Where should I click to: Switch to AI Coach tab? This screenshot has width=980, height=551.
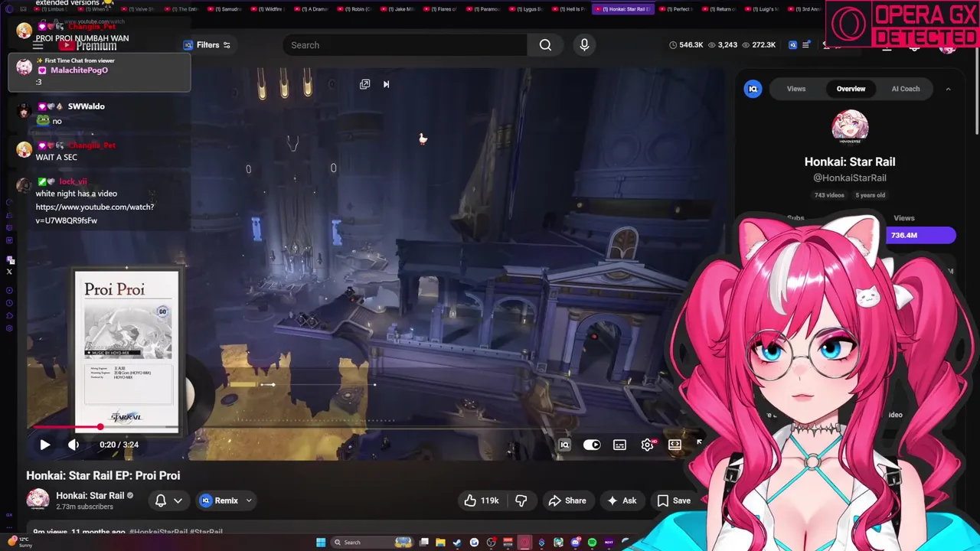pyautogui.click(x=905, y=89)
